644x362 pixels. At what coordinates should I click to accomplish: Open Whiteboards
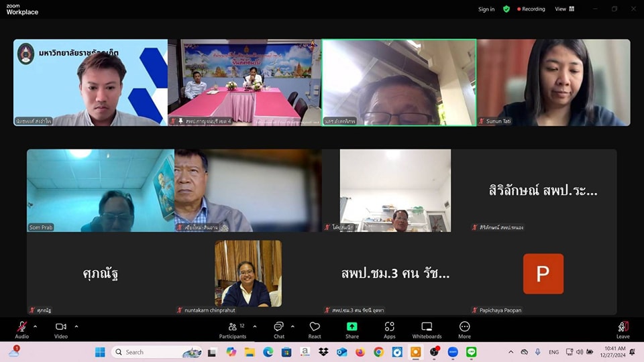(x=427, y=330)
